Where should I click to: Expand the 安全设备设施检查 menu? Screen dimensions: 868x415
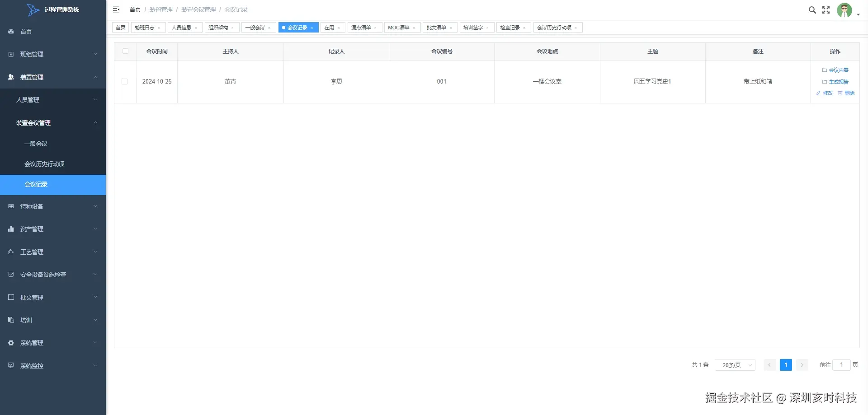pos(95,275)
